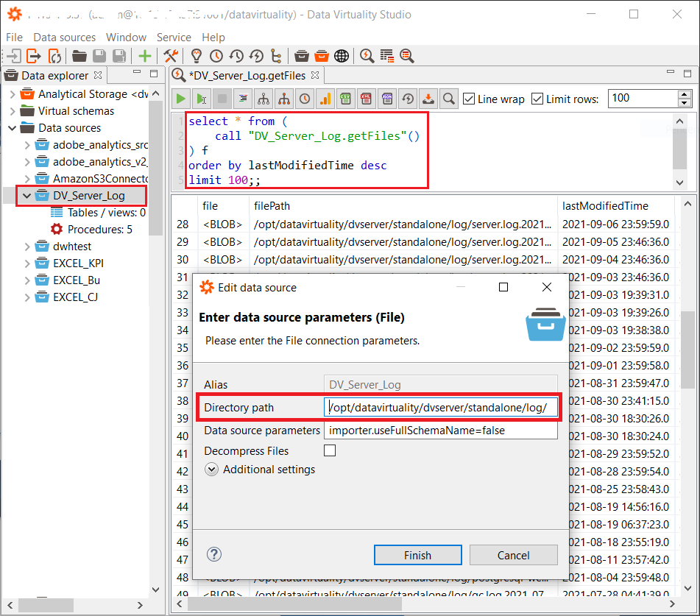
Task: Expand Additional settings in the dialog
Action: pyautogui.click(x=211, y=470)
